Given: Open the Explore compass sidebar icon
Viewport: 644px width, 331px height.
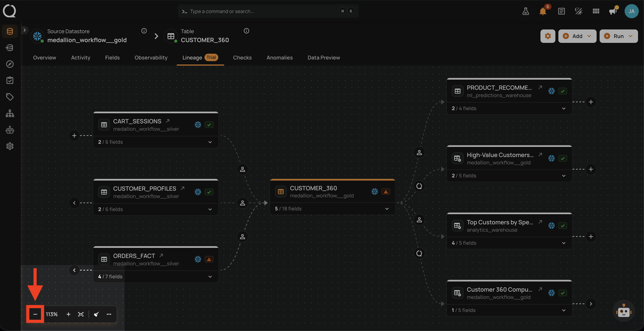Looking at the screenshot, I should [10, 64].
